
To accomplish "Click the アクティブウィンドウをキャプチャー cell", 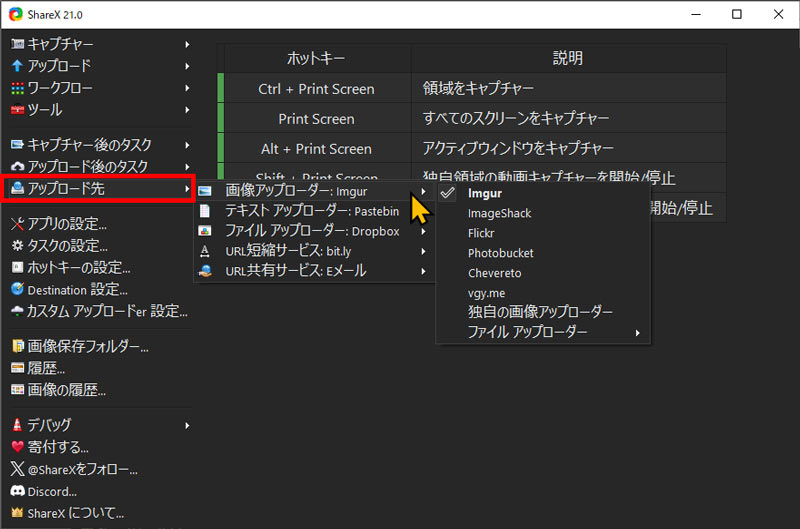I will point(568,148).
